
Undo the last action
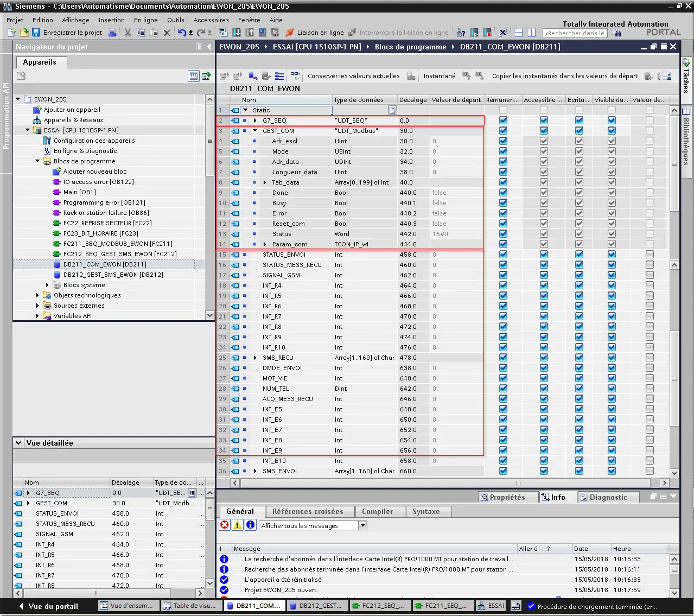click(182, 33)
